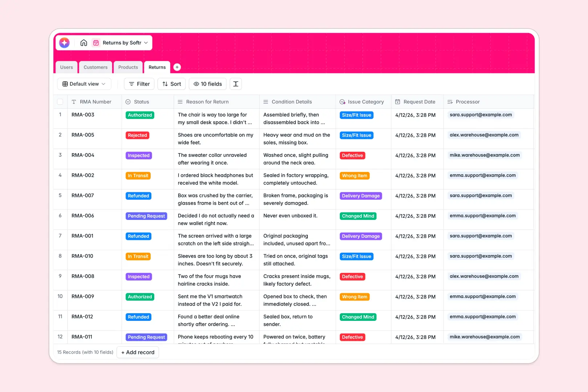Click the Changed Mind tag for RMA-012
This screenshot has width=588, height=392.
[358, 317]
